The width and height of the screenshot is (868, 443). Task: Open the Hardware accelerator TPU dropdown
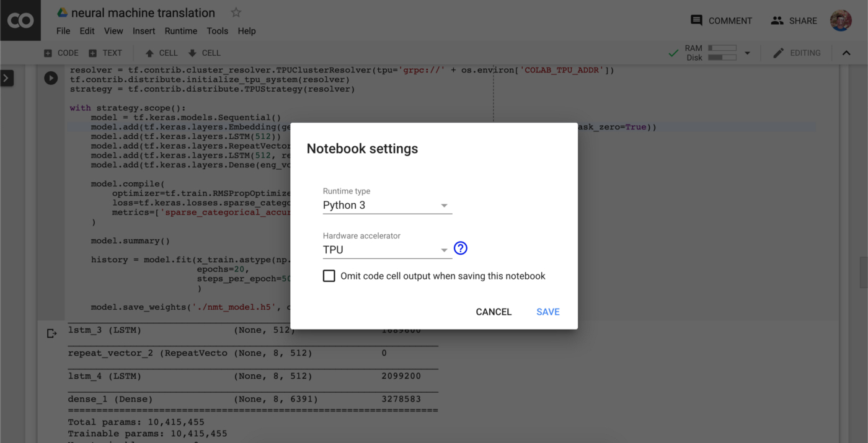387,250
